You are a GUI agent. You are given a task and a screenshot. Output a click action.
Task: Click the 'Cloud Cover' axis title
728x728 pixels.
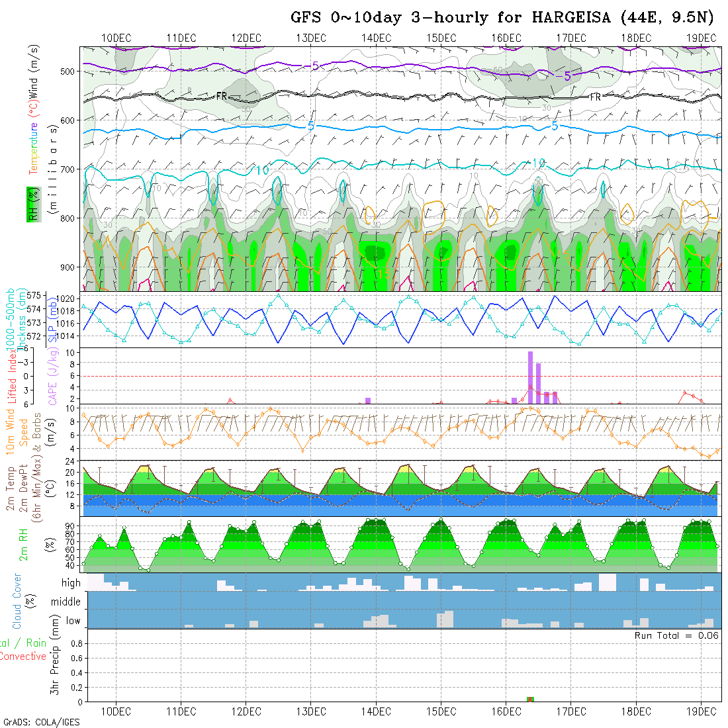pos(17,601)
